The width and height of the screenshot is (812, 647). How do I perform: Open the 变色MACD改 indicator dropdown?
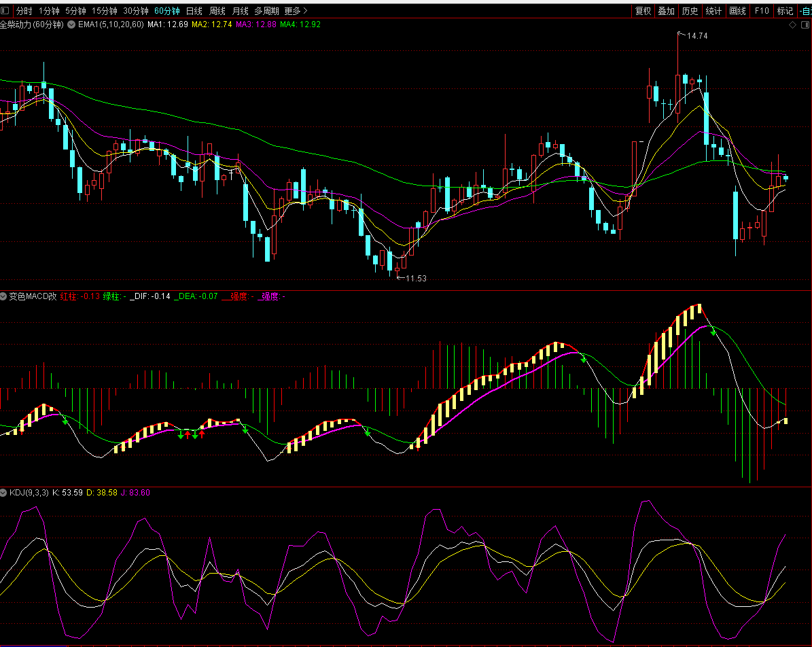[x=4, y=296]
